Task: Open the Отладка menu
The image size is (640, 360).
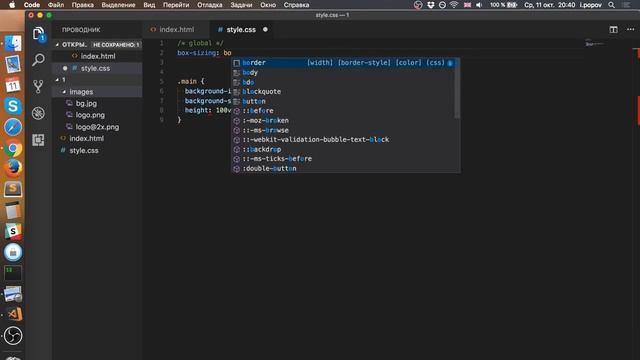Action: point(210,5)
